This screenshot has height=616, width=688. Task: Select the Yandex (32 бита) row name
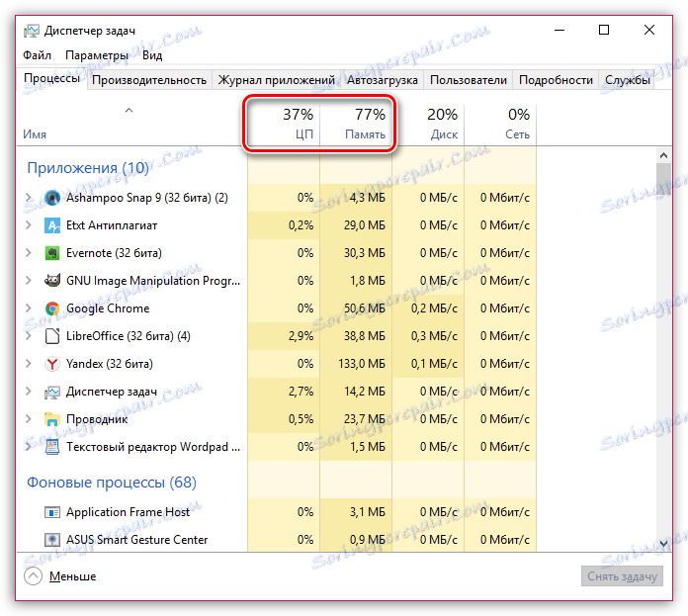pos(110,364)
